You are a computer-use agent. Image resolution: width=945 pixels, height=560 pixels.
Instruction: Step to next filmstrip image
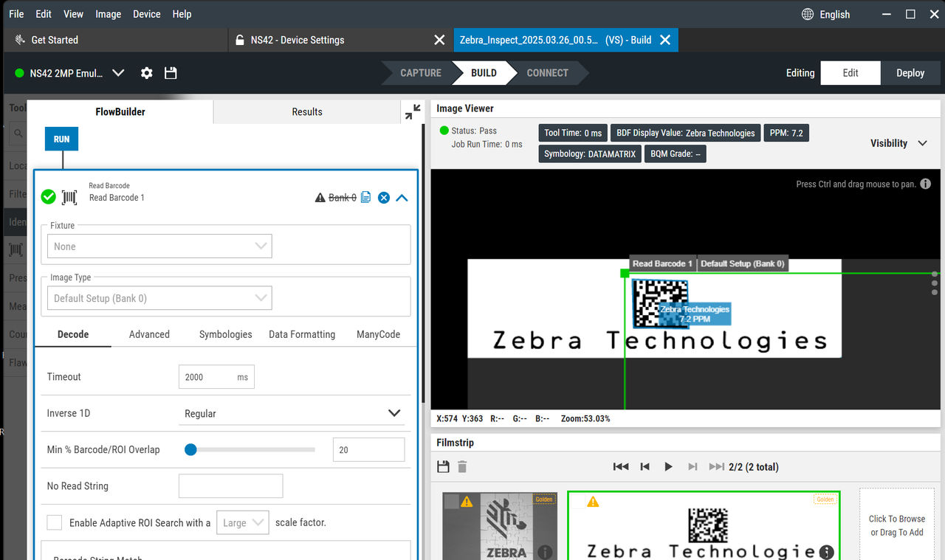tap(693, 466)
